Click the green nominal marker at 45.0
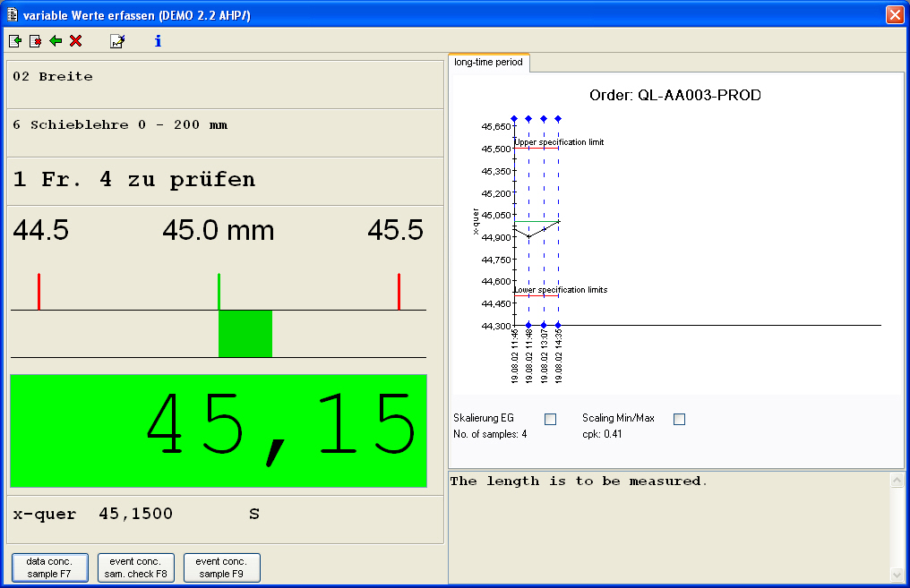 (x=219, y=292)
